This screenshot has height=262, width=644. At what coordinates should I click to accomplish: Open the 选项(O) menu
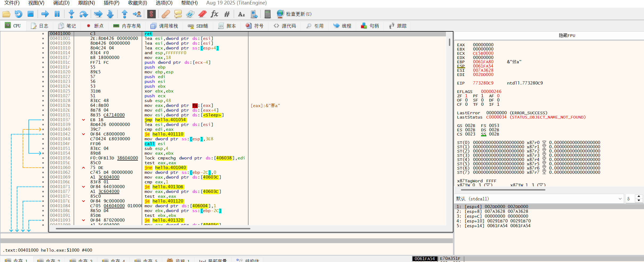click(164, 3)
